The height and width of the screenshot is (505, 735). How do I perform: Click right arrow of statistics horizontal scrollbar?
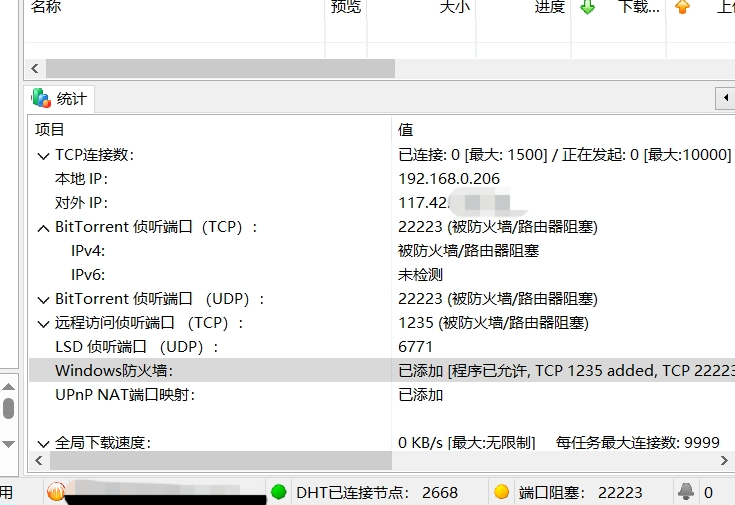click(724, 460)
